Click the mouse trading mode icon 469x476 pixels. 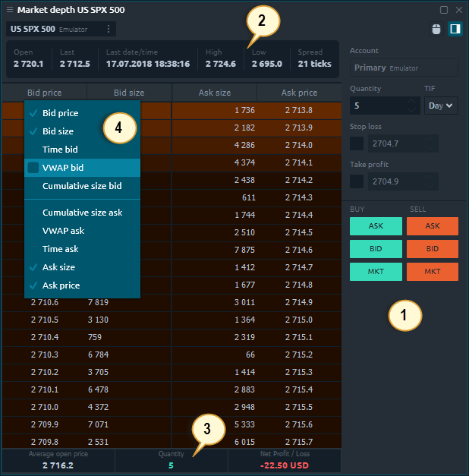tap(436, 30)
